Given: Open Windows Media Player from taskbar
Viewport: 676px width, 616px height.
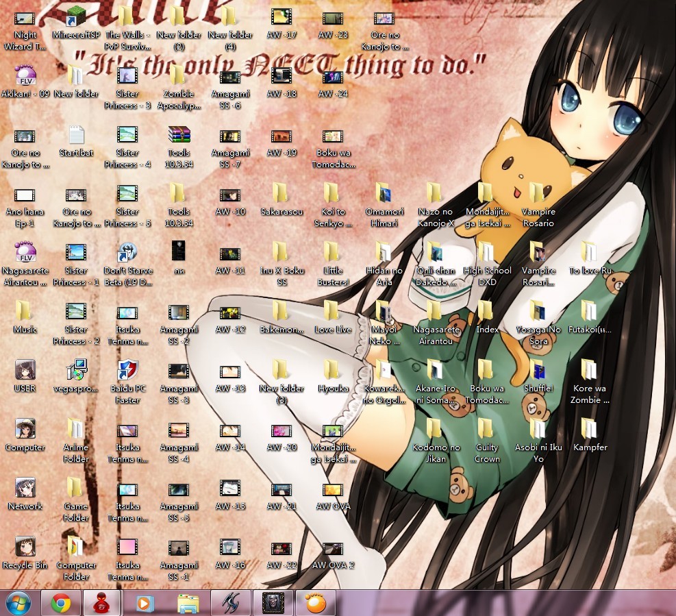Looking at the screenshot, I should point(145,604).
